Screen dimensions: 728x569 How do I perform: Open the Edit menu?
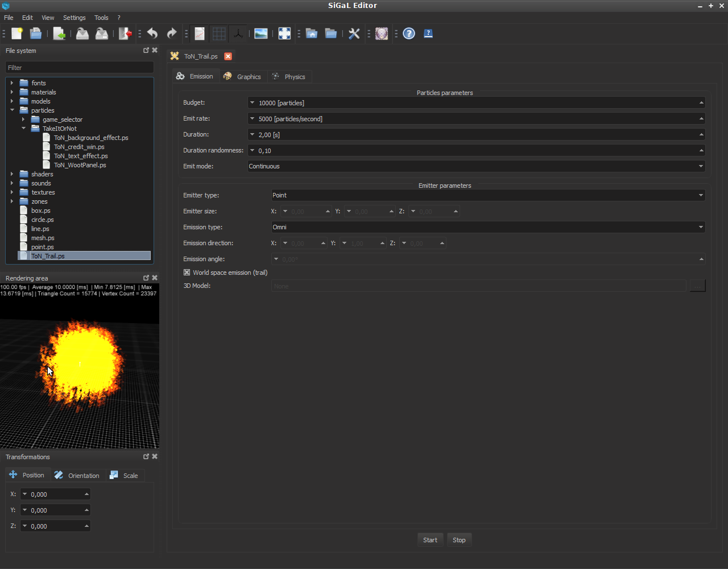coord(27,18)
